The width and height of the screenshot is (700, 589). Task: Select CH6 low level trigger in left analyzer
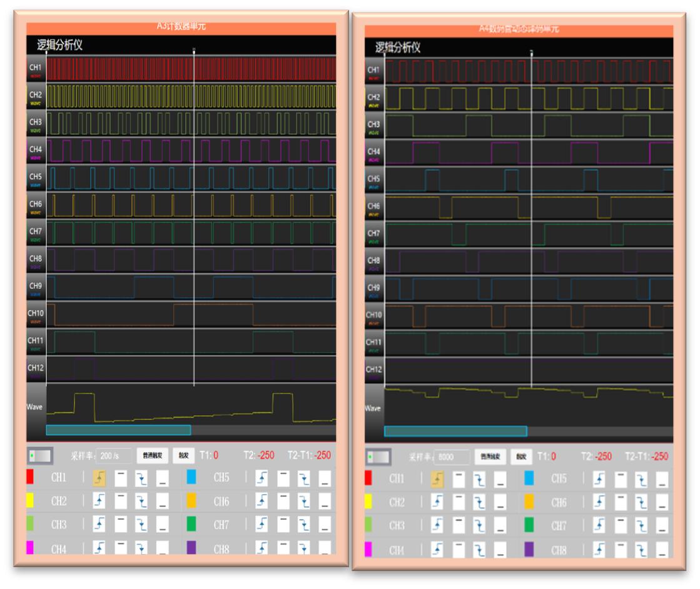324,501
